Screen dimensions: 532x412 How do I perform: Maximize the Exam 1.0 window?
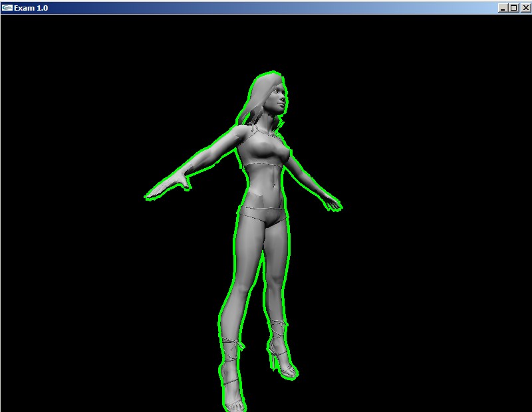[513, 8]
